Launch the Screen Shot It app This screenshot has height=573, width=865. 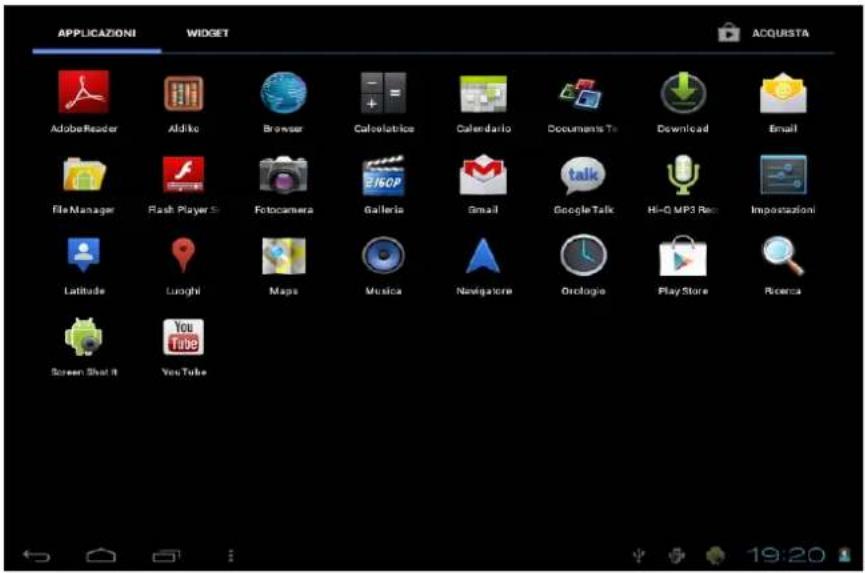pyautogui.click(x=84, y=336)
